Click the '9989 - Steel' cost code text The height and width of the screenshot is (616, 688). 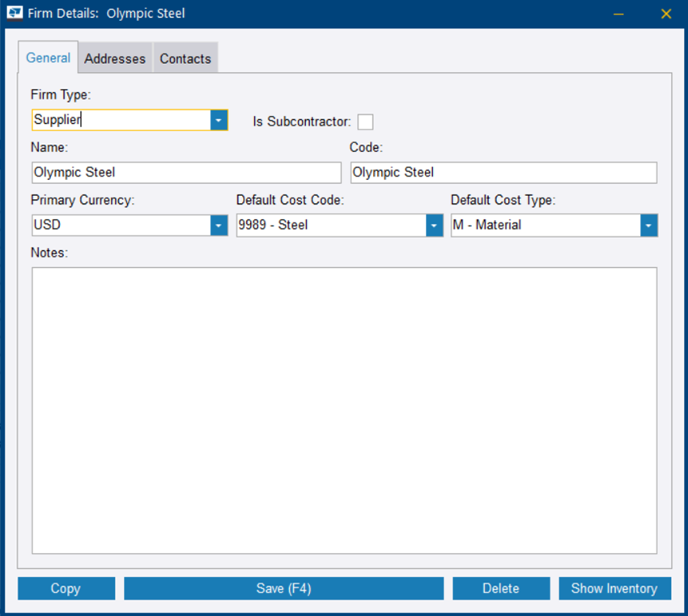[273, 225]
